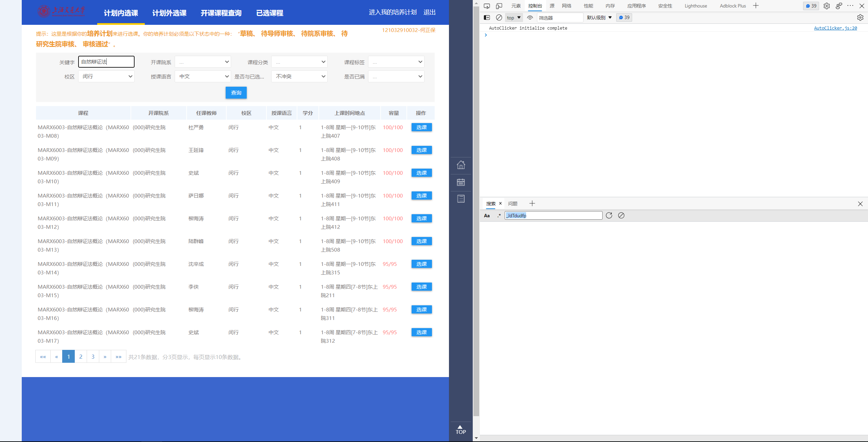
Task: Toggle device emulation icon in DevTools
Action: (x=499, y=6)
